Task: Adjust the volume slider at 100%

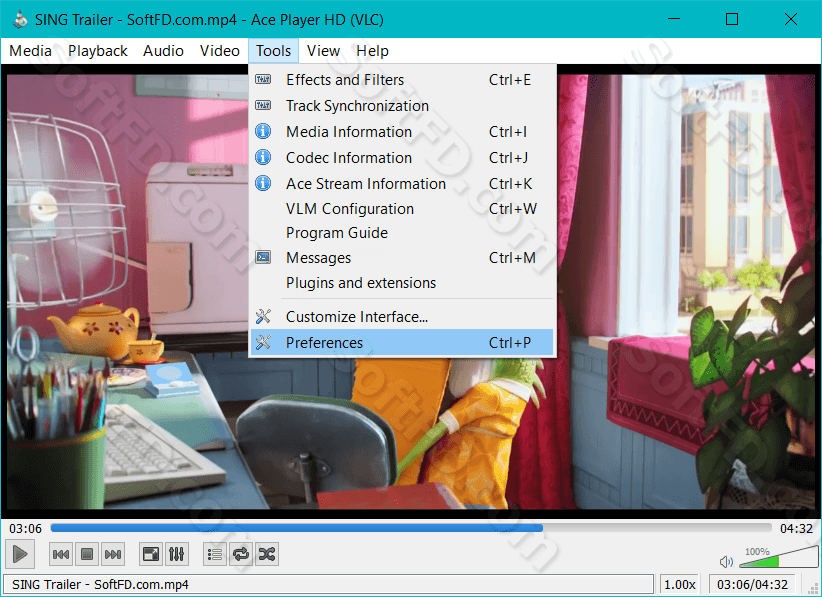Action: (x=778, y=557)
